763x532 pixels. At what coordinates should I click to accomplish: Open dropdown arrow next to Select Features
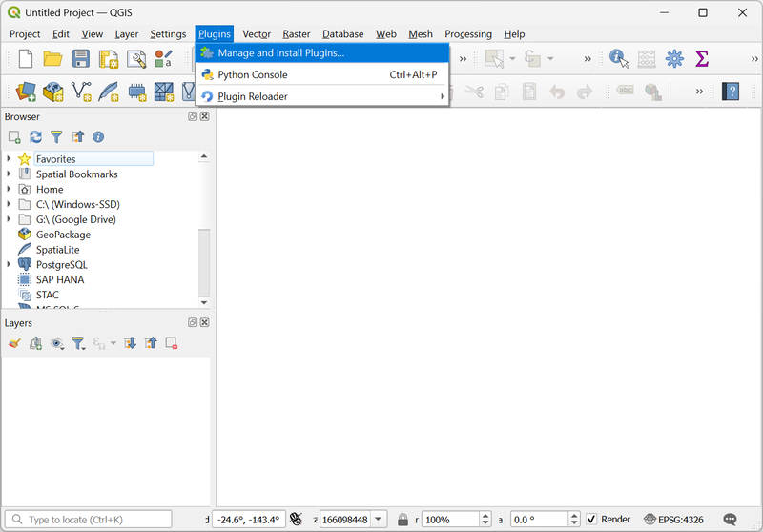[512, 59]
